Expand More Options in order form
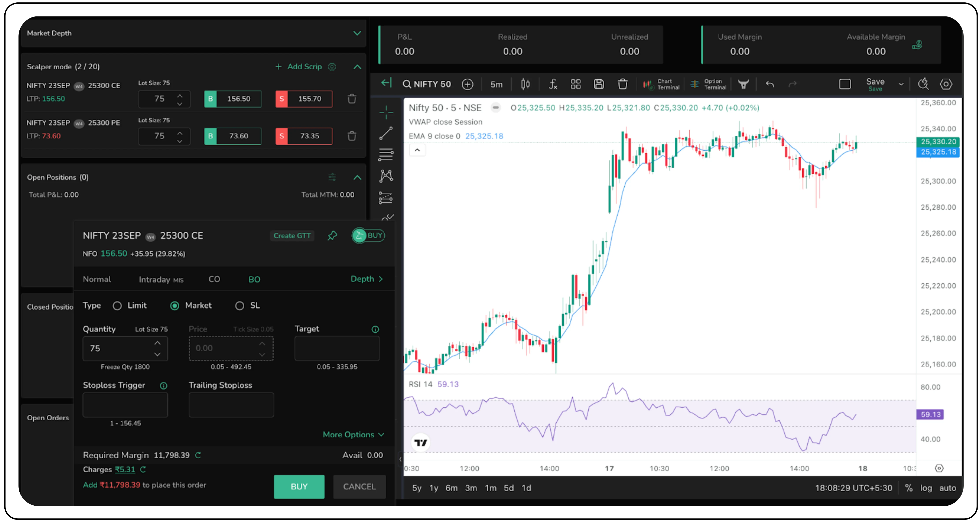Viewport: 980px width, 525px height. pos(353,435)
